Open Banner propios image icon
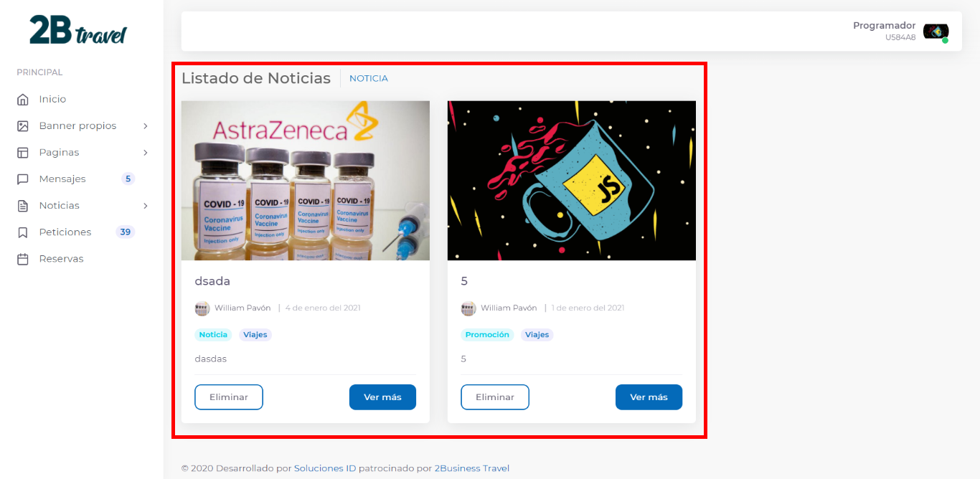Image resolution: width=980 pixels, height=479 pixels. coord(23,126)
